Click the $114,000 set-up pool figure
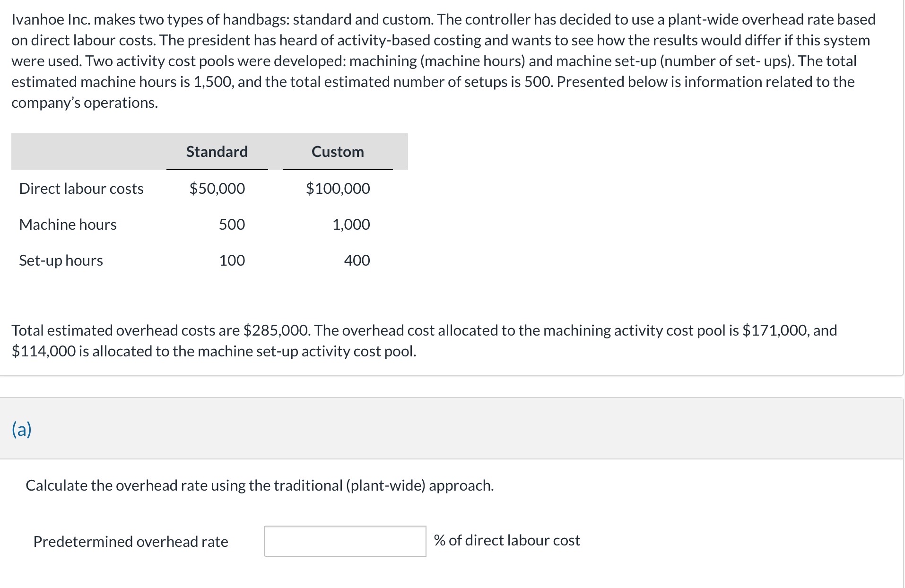The width and height of the screenshot is (905, 588). (44, 351)
